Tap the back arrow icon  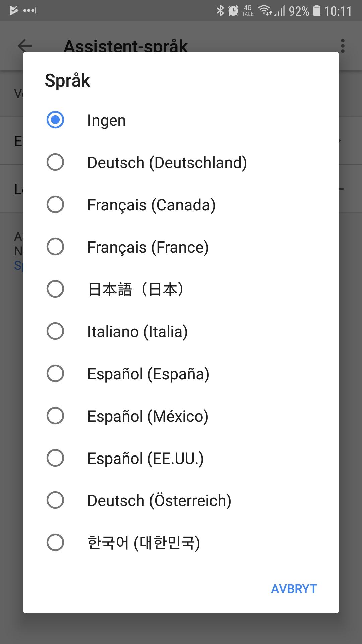pos(25,46)
